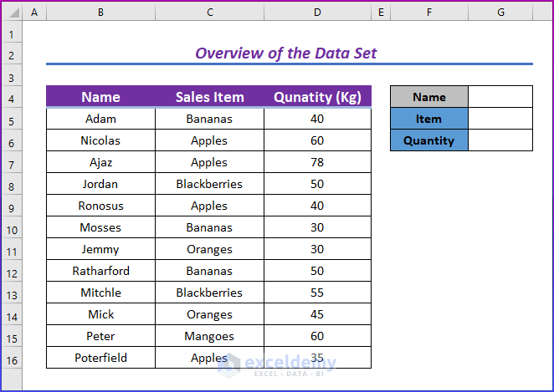Select the empty cell beside Quantity label
The height and width of the screenshot is (392, 554).
[500, 140]
